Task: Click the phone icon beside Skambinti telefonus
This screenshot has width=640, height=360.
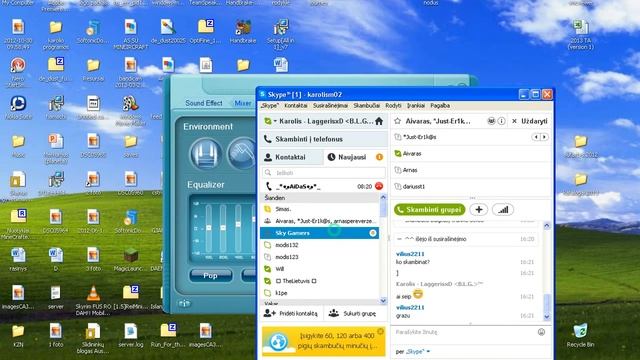Action: click(268, 139)
